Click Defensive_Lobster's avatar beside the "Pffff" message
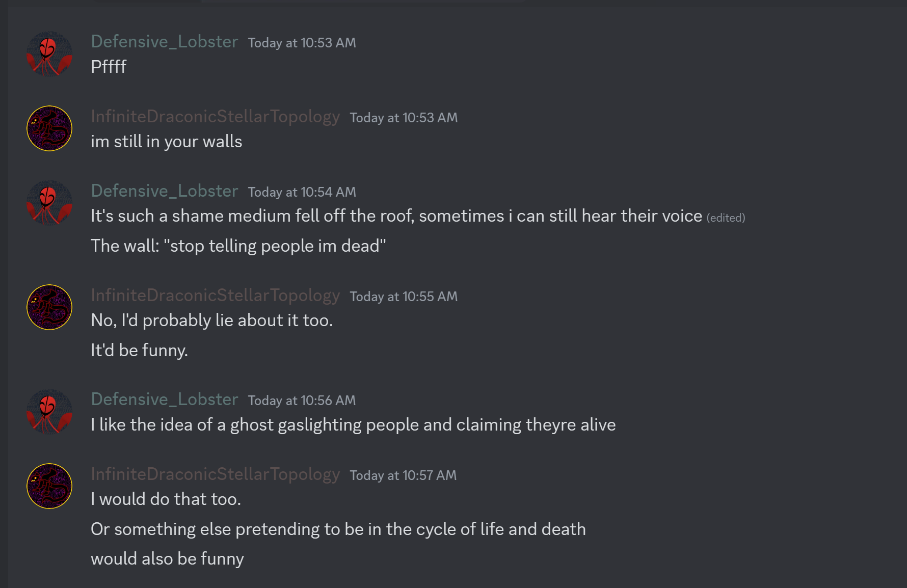The image size is (907, 588). [49, 54]
